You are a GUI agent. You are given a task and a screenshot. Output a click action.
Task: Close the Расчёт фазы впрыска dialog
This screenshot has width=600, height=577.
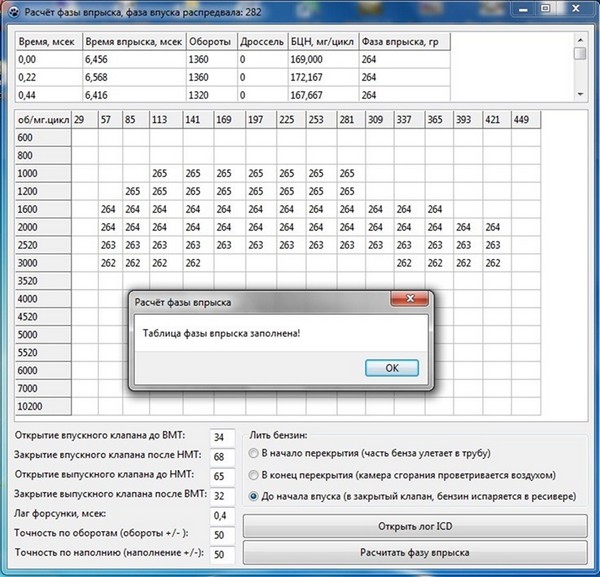(x=409, y=298)
